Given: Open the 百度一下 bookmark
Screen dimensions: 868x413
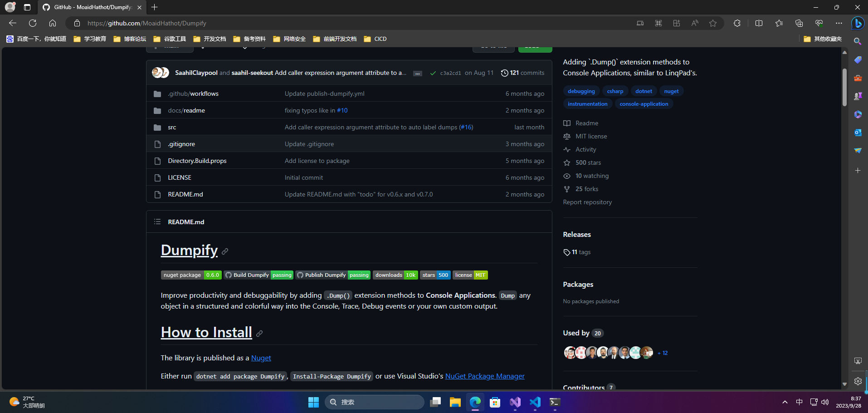Looking at the screenshot, I should 37,39.
